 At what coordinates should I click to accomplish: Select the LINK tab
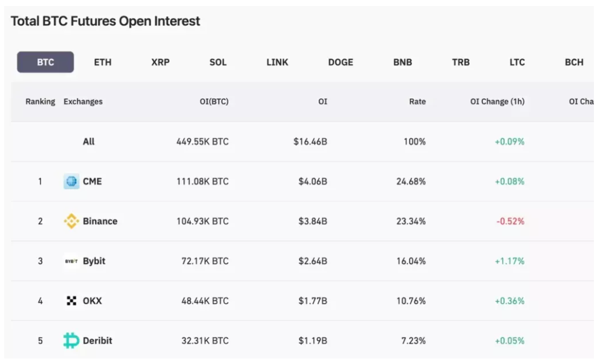pos(277,62)
